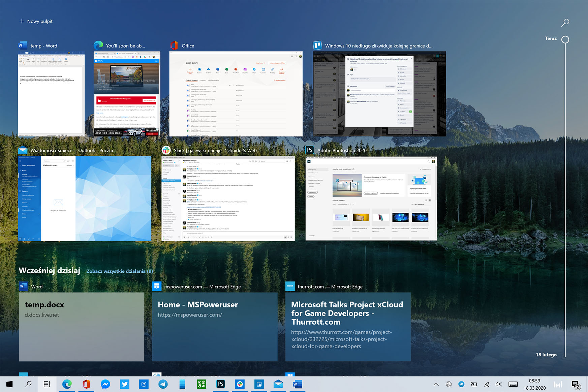The image size is (588, 392).
Task: Click 'Zobacz wszystkie działania (9)' link
Action: coord(120,271)
